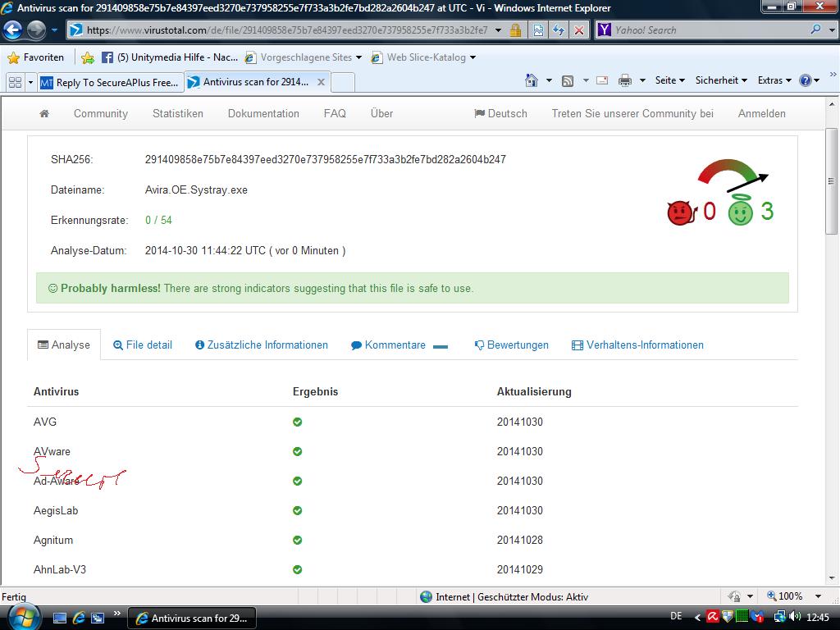Open the Print options dropdown arrow
Screen dimensions: 840x630
pos(642,81)
